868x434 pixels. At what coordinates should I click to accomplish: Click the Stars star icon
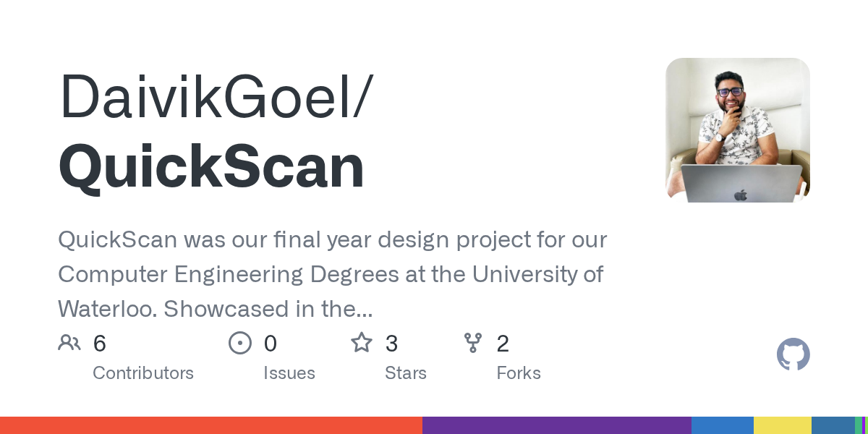click(x=361, y=343)
